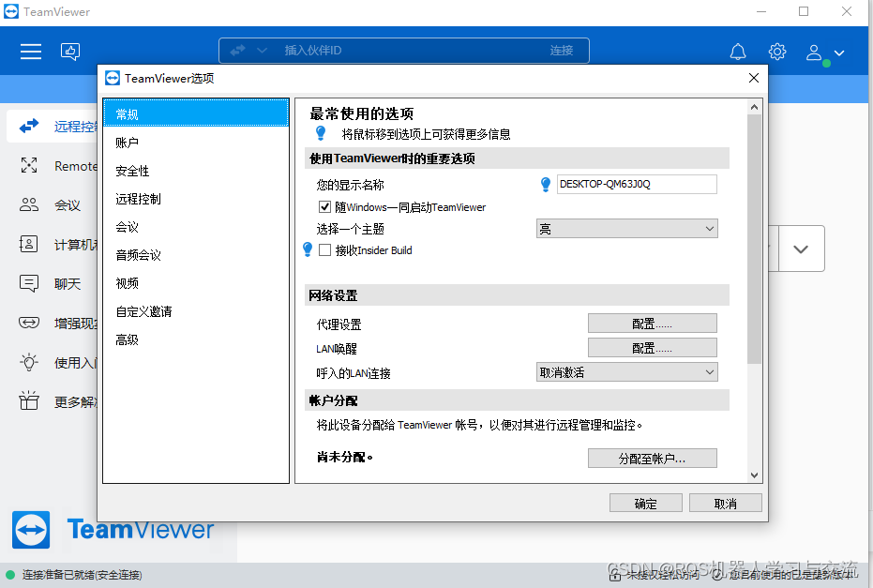The width and height of the screenshot is (873, 588).
Task: Click the TeamViewer icon in options dialog title
Action: click(x=113, y=78)
